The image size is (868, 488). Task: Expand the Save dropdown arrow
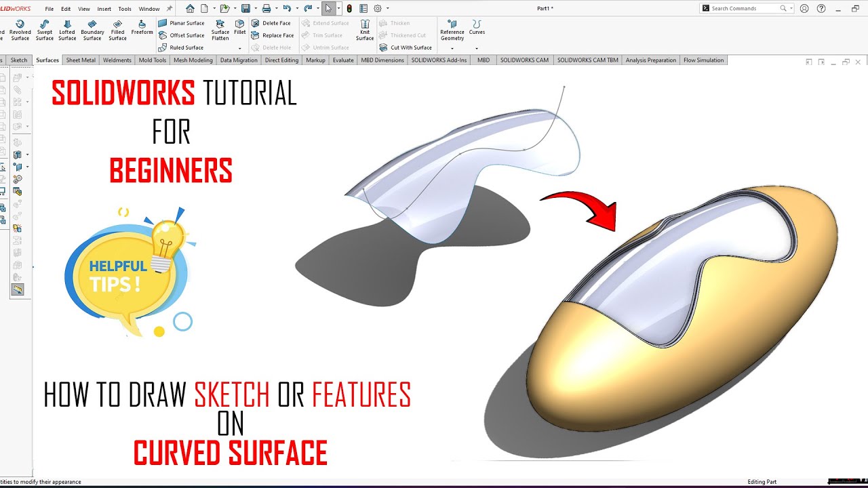(254, 9)
